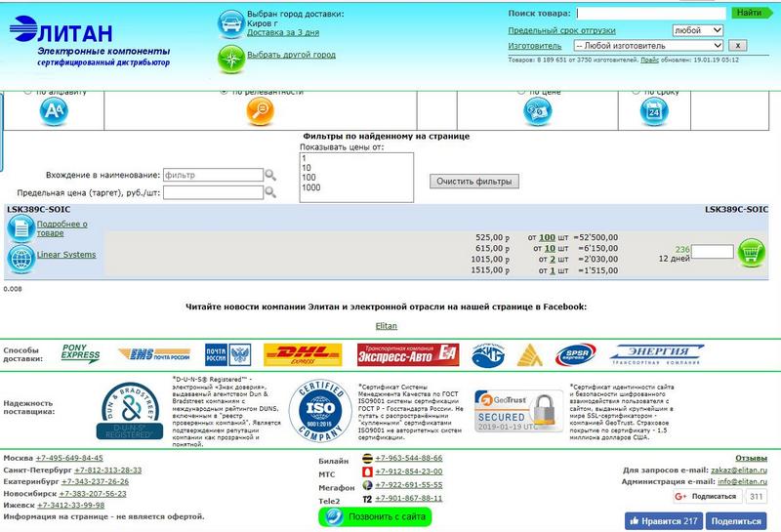Click the green 'Позвонить с сайта' call button

pos(376,516)
